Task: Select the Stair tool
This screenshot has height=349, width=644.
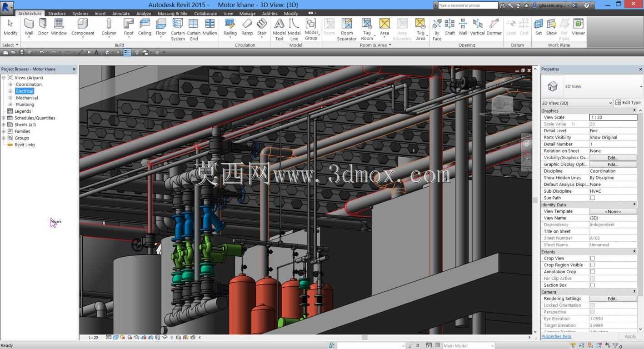Action: [x=262, y=27]
